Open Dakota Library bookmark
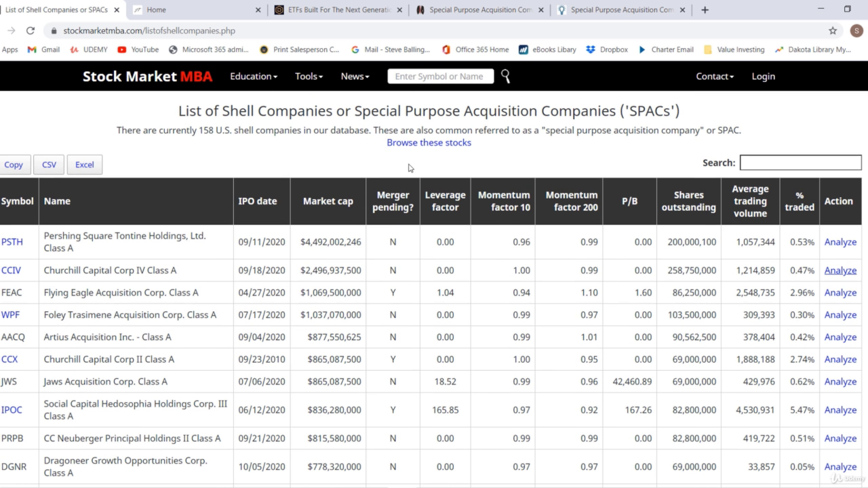This screenshot has height=488, width=868. coord(812,49)
